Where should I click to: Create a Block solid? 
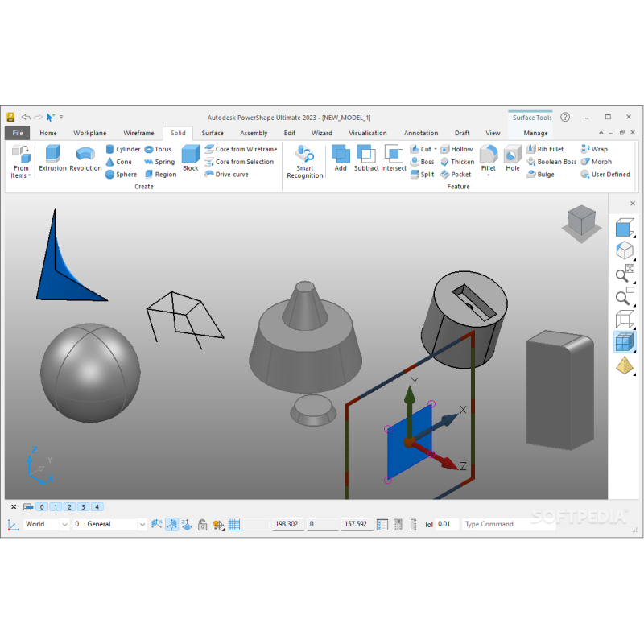click(x=190, y=158)
